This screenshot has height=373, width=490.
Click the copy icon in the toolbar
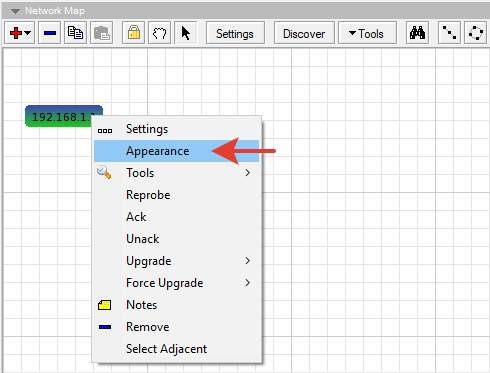75,33
